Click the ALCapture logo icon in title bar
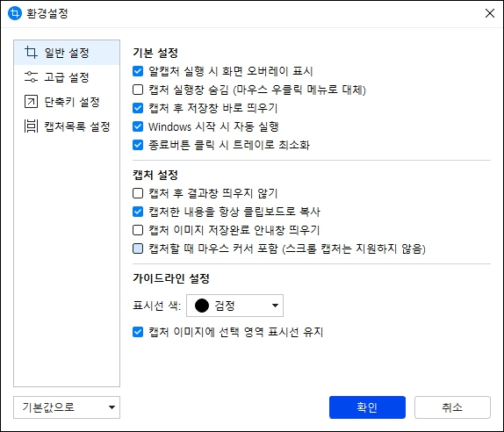Viewport: 504px width, 432px height. [15, 13]
